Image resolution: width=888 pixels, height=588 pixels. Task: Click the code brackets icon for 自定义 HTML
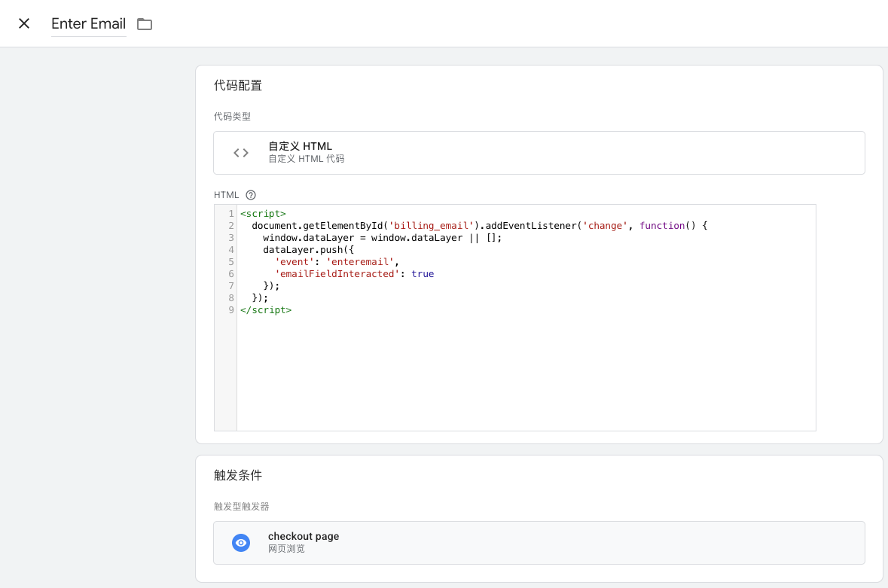[x=241, y=153]
